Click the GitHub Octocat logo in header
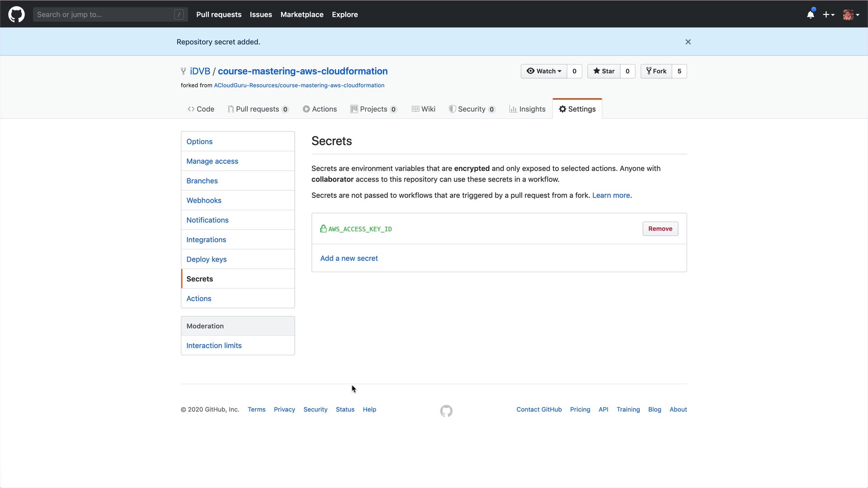The width and height of the screenshot is (868, 488). coord(16,14)
